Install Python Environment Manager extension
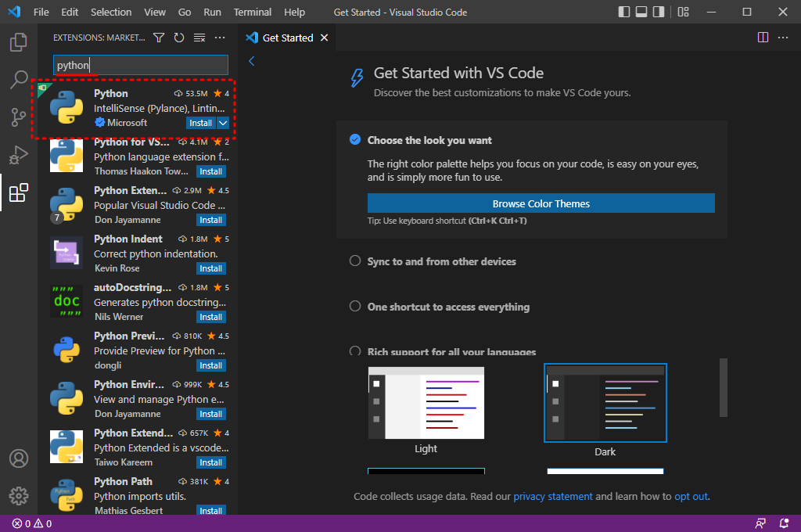This screenshot has height=532, width=801. click(x=211, y=415)
